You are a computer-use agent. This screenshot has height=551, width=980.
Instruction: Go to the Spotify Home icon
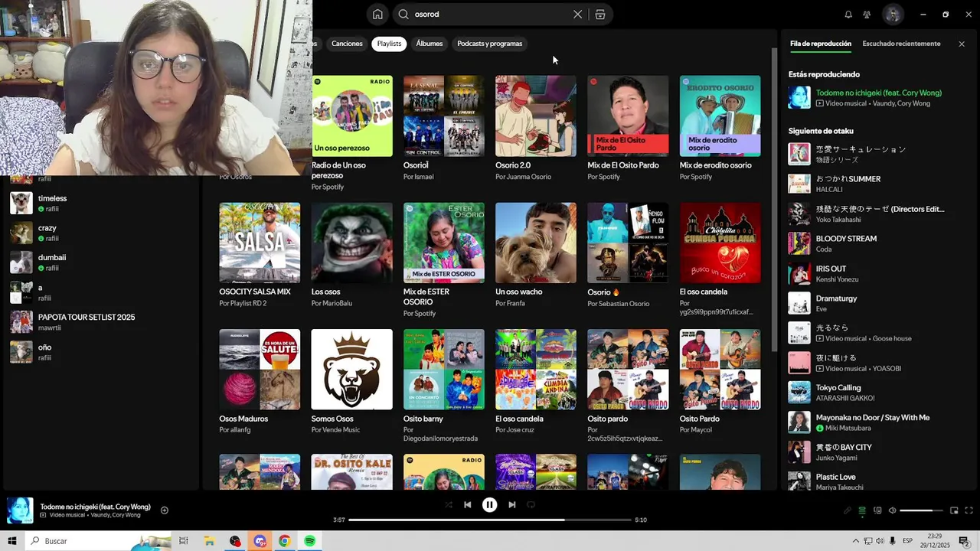(x=377, y=14)
